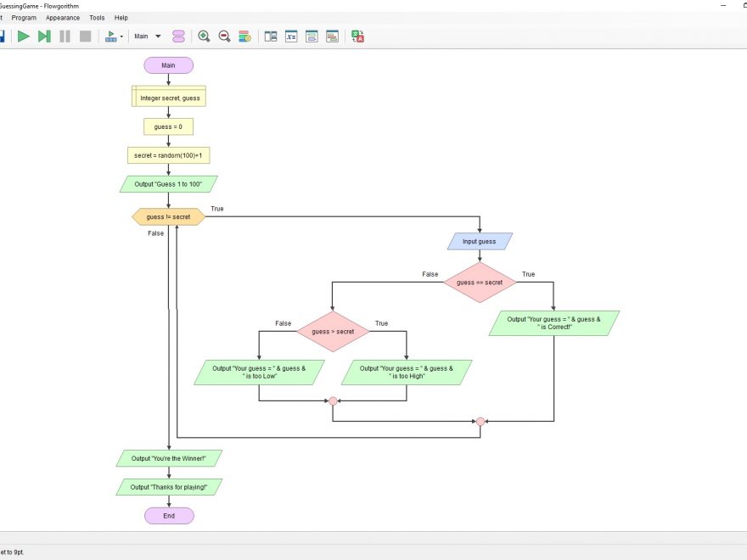
Task: Open the run speed dropdown arrow
Action: (x=121, y=36)
